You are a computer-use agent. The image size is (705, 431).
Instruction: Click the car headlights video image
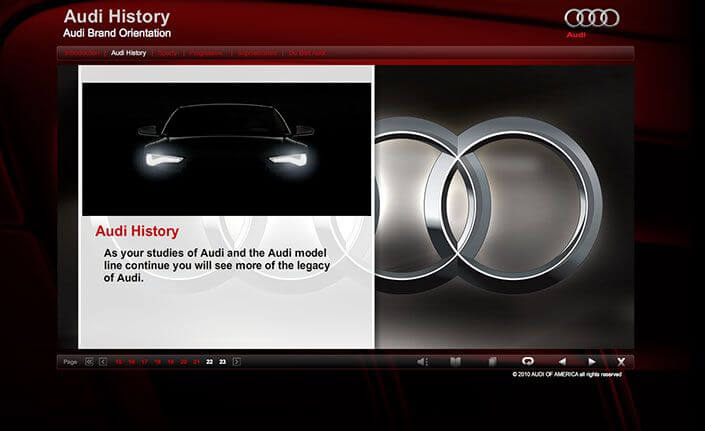[227, 149]
